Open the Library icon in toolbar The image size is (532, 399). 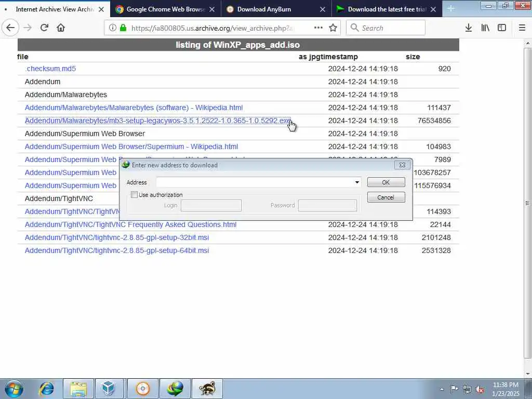pyautogui.click(x=485, y=28)
